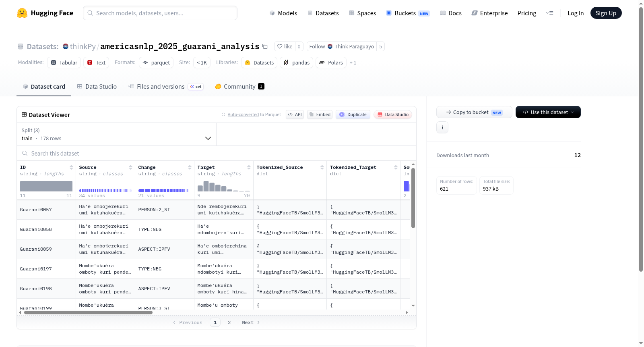Open the three-dot more options menu
Image resolution: width=644 pixels, height=347 pixels.
[x=442, y=127]
